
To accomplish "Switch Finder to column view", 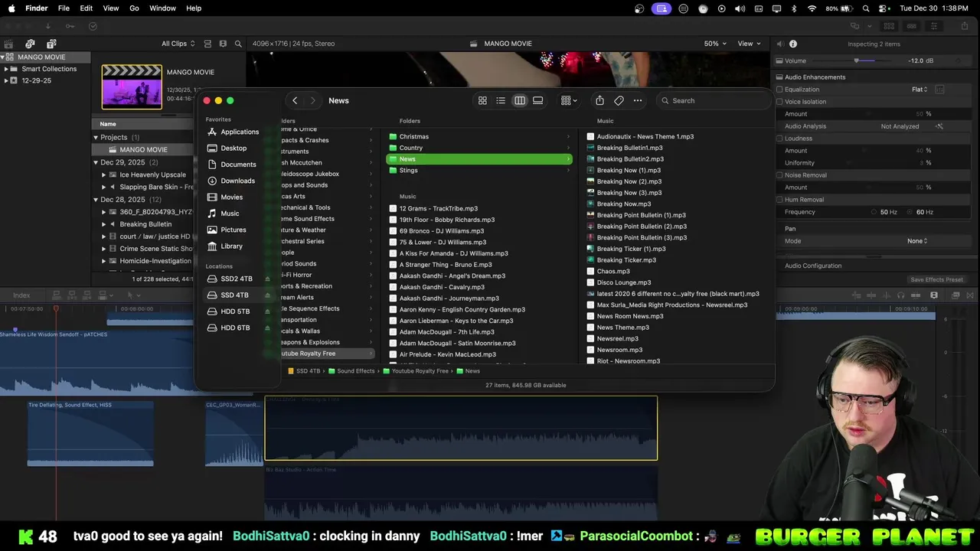I will [520, 100].
